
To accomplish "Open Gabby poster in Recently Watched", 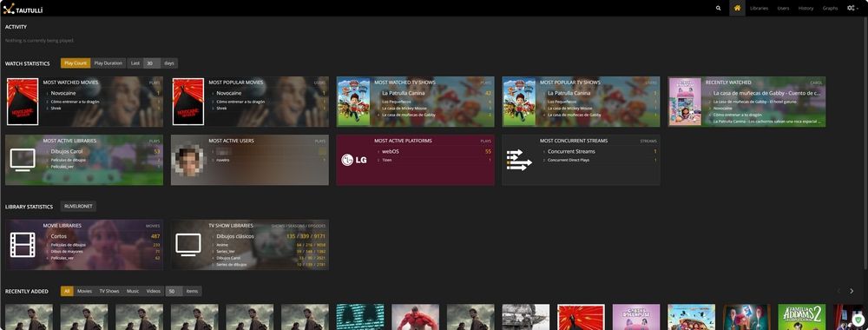I will pyautogui.click(x=684, y=102).
